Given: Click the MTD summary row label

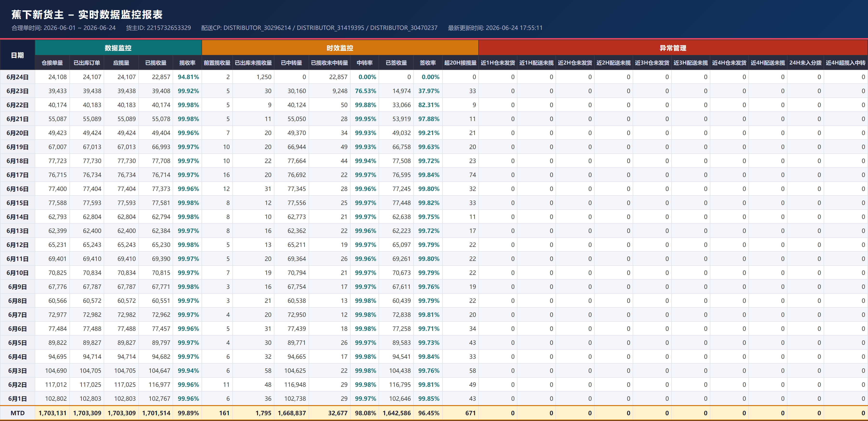Looking at the screenshot, I should [18, 413].
